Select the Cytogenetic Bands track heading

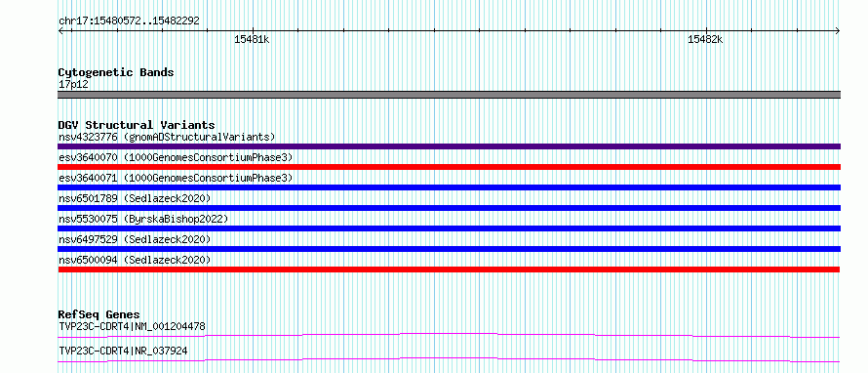pyautogui.click(x=116, y=72)
